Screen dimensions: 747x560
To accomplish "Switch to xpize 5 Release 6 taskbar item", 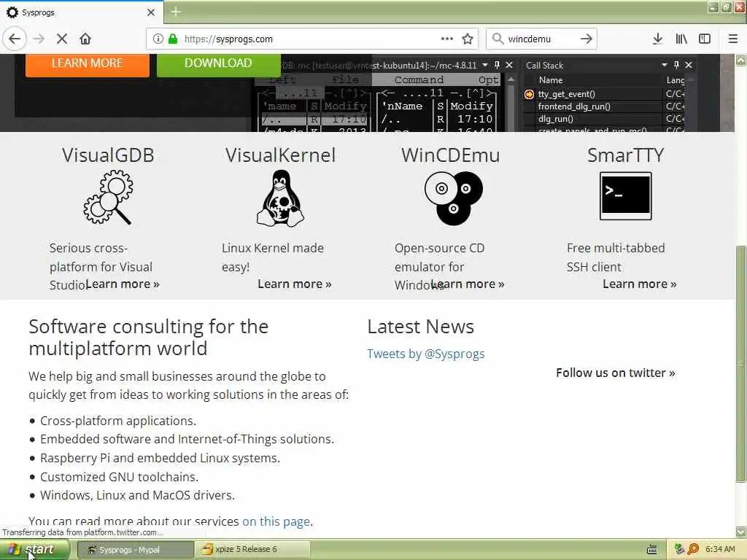I will click(253, 550).
